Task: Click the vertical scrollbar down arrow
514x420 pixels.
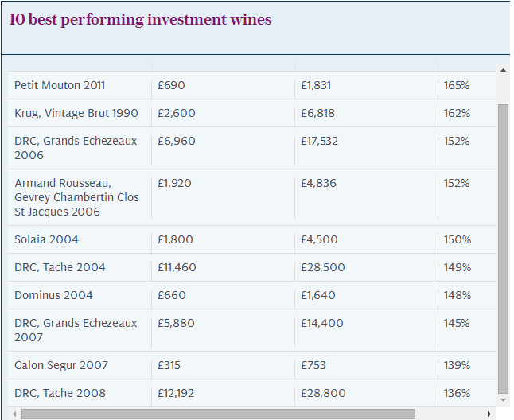Action: (503, 400)
